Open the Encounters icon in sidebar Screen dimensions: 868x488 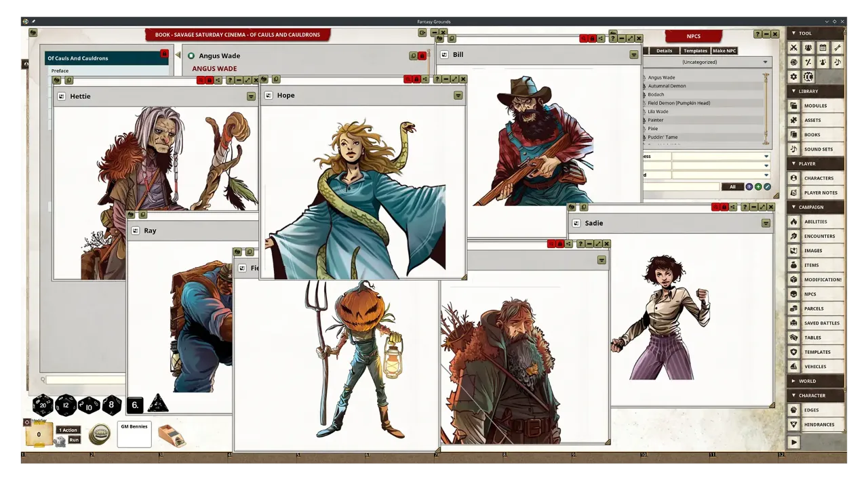tap(794, 236)
